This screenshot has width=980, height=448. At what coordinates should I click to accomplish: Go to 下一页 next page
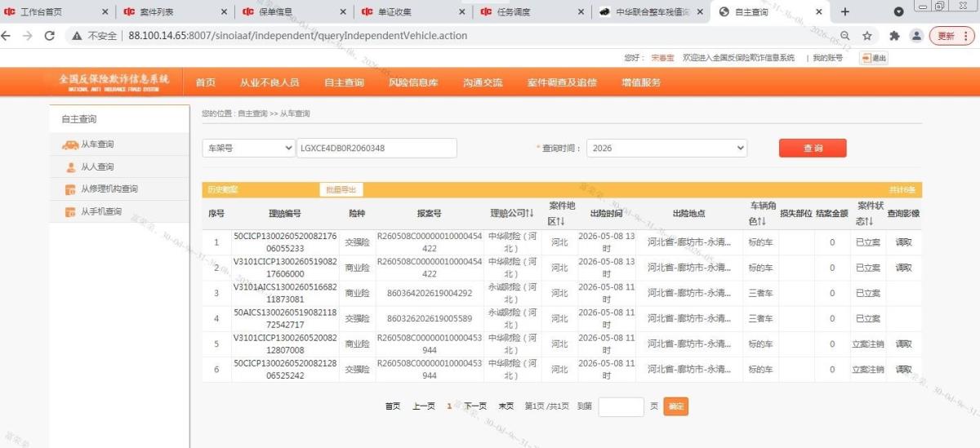pyautogui.click(x=475, y=406)
